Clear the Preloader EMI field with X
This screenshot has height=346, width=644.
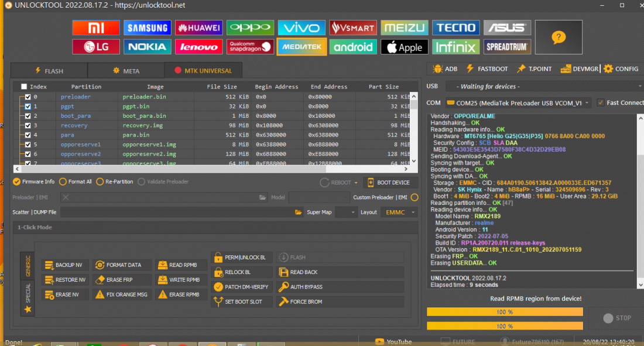(x=66, y=198)
